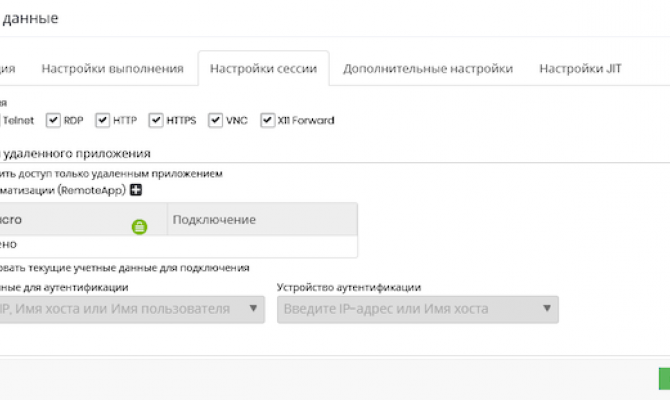The image size is (670, 400).
Task: Toggle the X11 Forward checkbox
Action: (x=267, y=120)
